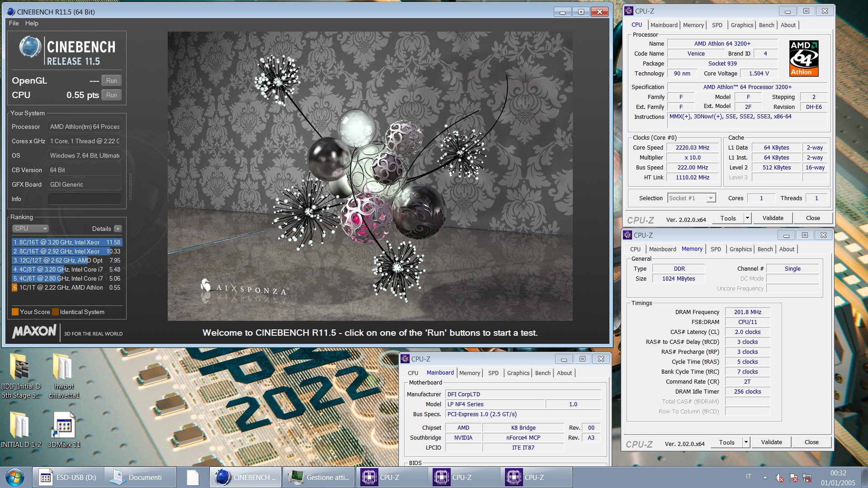Click Tools button in the Memory window

[726, 442]
